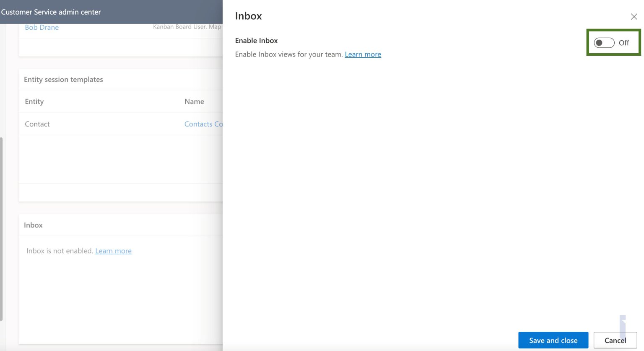Select the Contact entity row
Viewport: 644px width, 351px height.
click(x=37, y=124)
